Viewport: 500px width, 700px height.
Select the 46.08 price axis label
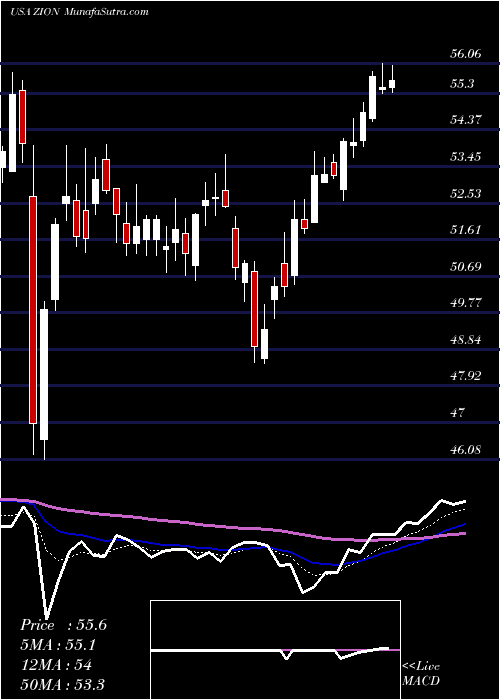click(465, 450)
